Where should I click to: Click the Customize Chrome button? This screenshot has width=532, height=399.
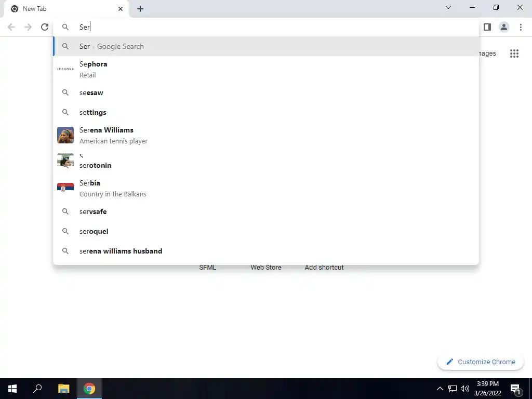tap(481, 362)
